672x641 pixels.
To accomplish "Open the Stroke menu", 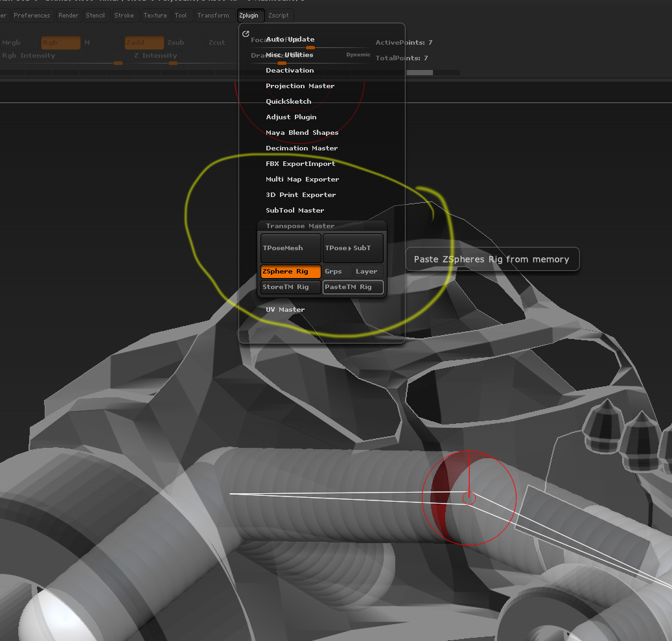I will 124,16.
